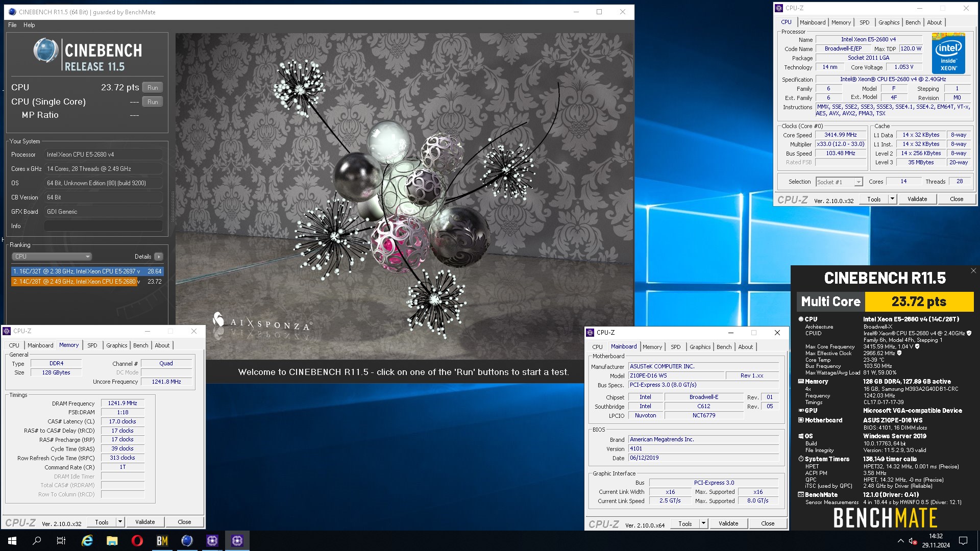Open the ranking CPU dropdown
The height and width of the screenshot is (551, 980).
coord(52,257)
